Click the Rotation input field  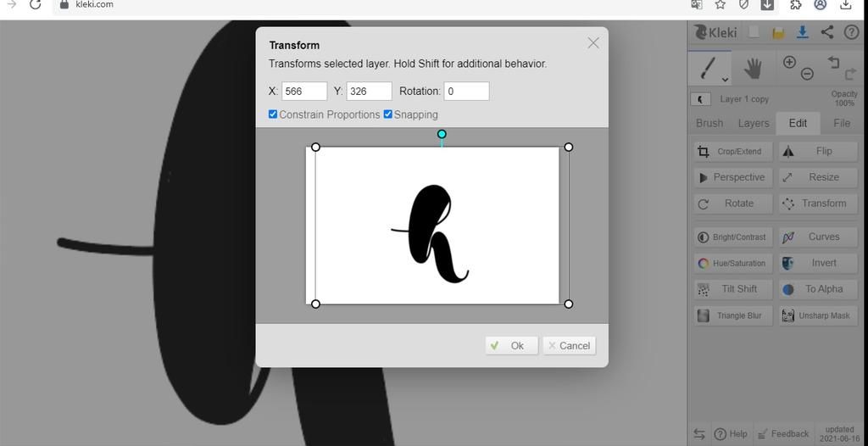coord(466,92)
